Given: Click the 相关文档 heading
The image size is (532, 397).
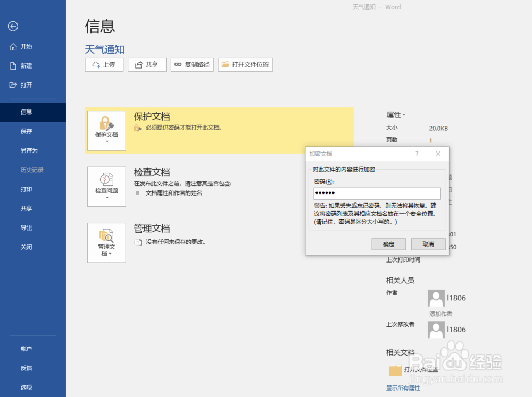Looking at the screenshot, I should click(401, 352).
